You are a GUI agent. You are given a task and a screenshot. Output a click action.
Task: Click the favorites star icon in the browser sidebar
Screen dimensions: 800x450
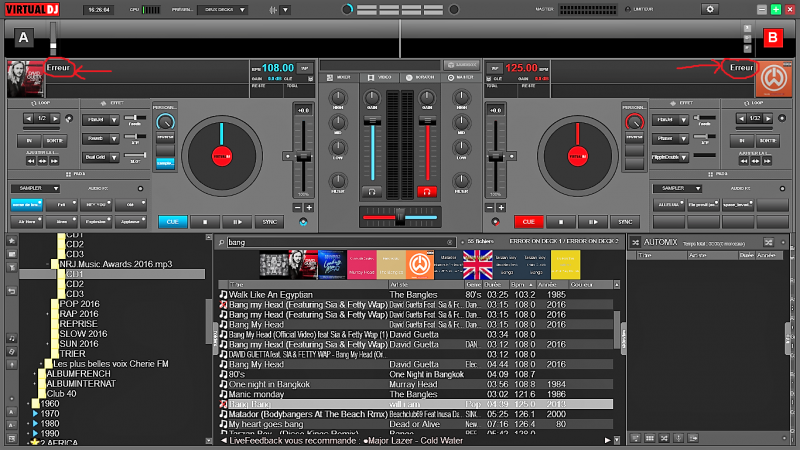pyautogui.click(x=12, y=240)
